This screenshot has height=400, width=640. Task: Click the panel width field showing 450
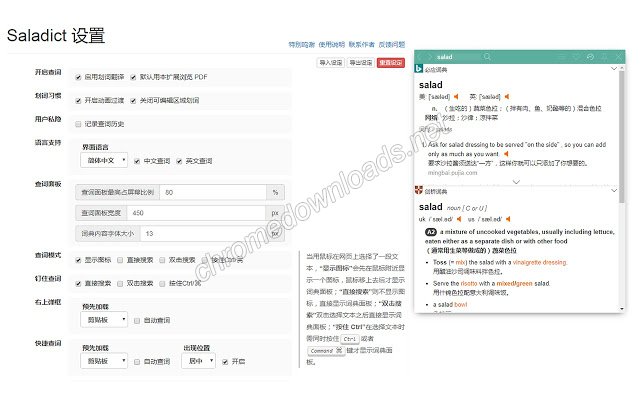(x=196, y=213)
